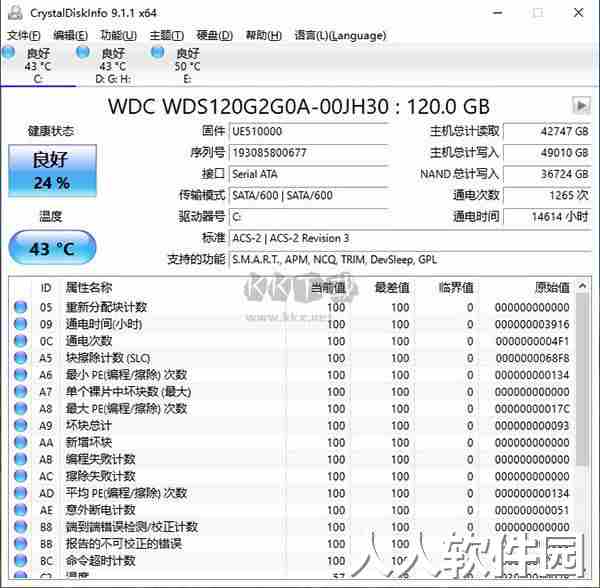Click the standard field ACS-2 | ACS-2 Revision 3
The width and height of the screenshot is (600, 588).
(410, 238)
